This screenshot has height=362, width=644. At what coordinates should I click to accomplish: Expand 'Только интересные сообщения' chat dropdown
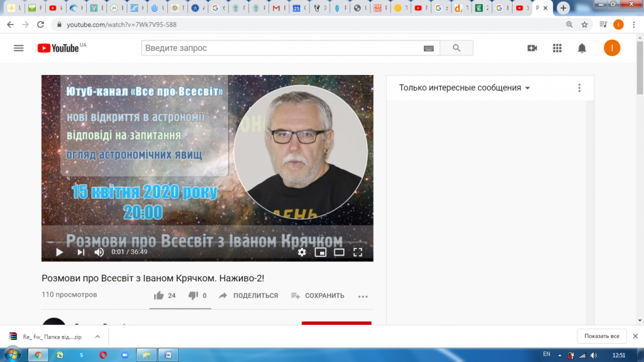coord(465,88)
